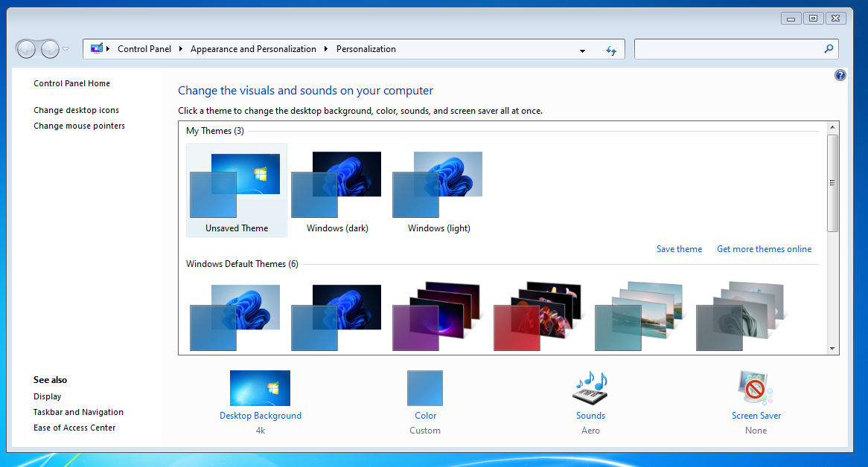Open the Screen Saver settings icon
The image size is (868, 467).
[x=756, y=387]
